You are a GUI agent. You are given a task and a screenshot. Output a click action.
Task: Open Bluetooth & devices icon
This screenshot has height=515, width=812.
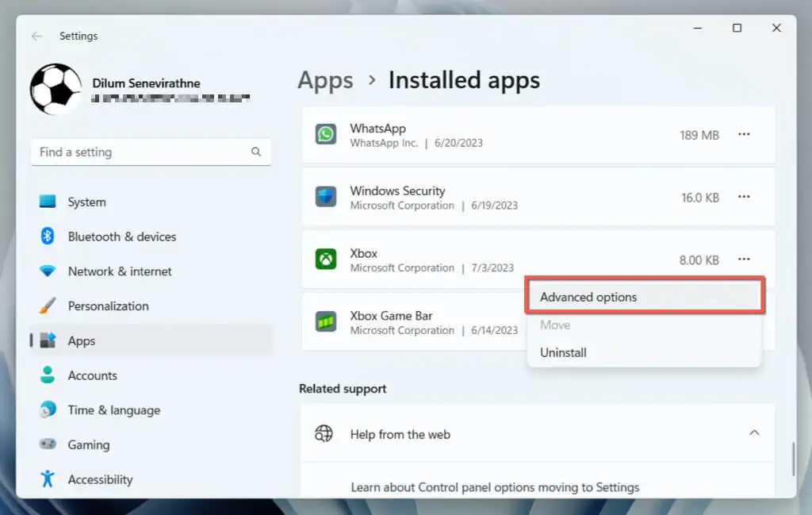[x=48, y=236]
